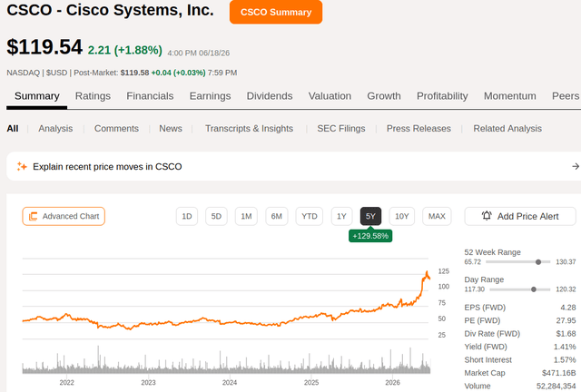Click the $119.54 stock price
581x392 pixels.
tap(44, 47)
